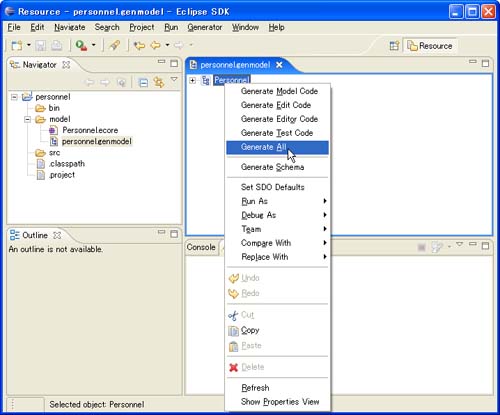500x415 pixels.
Task: Click Collapse All in Navigator toolbar
Action: 143,82
